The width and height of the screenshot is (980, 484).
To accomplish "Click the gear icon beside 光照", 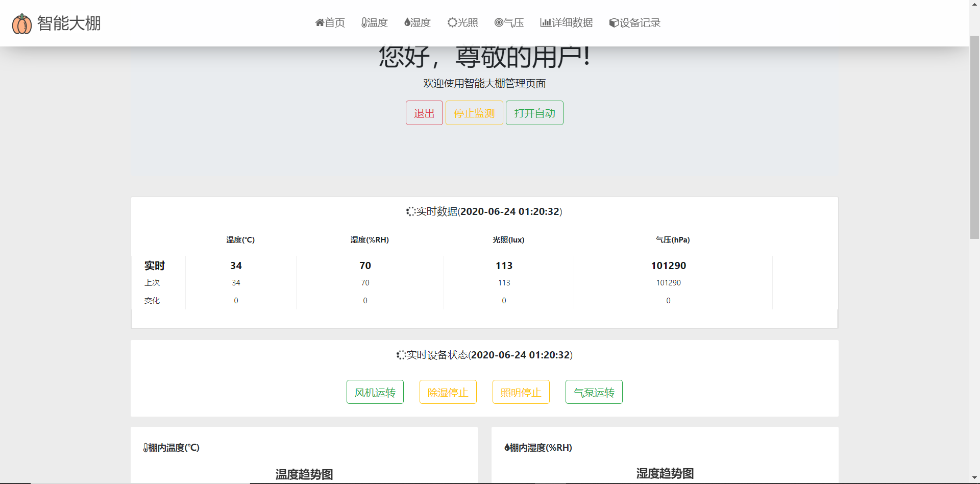I will pos(451,22).
